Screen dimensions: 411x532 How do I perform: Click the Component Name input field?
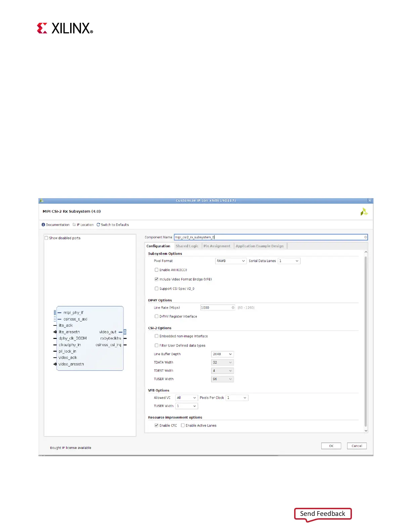271,237
